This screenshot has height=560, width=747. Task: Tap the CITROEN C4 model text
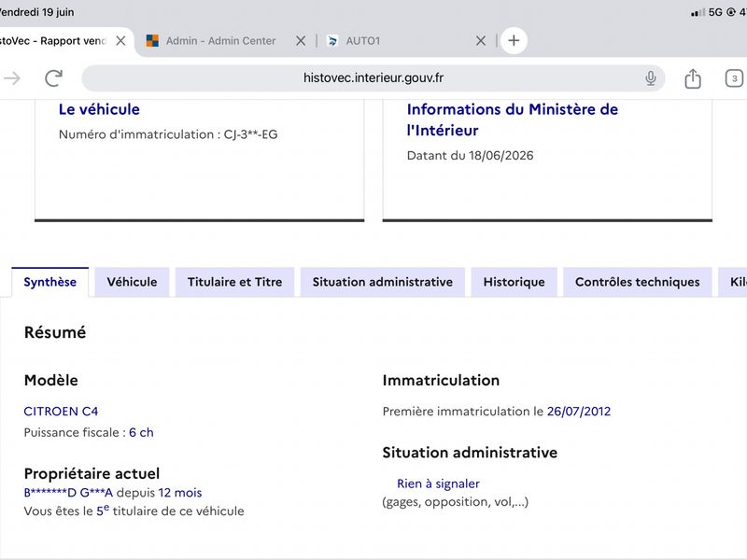pyautogui.click(x=61, y=412)
